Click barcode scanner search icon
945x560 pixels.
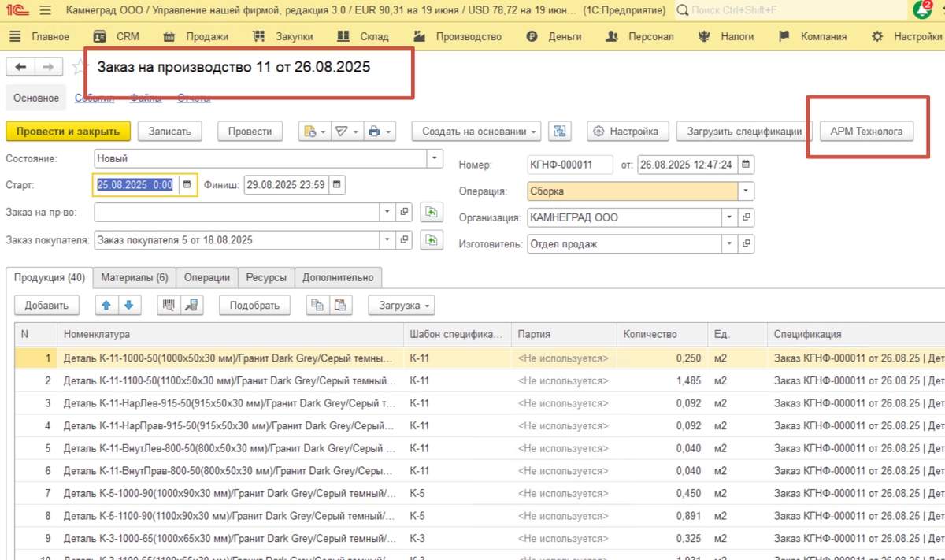tap(168, 306)
